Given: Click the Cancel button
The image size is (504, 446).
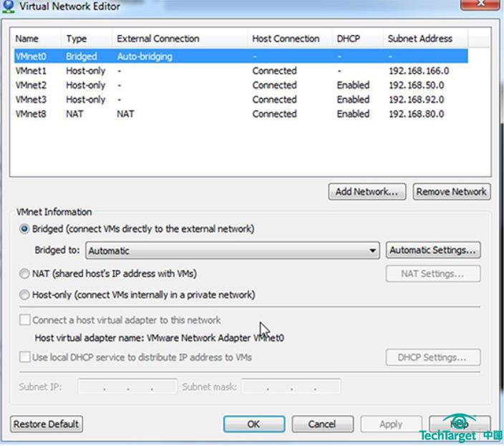Looking at the screenshot, I should coord(322,424).
